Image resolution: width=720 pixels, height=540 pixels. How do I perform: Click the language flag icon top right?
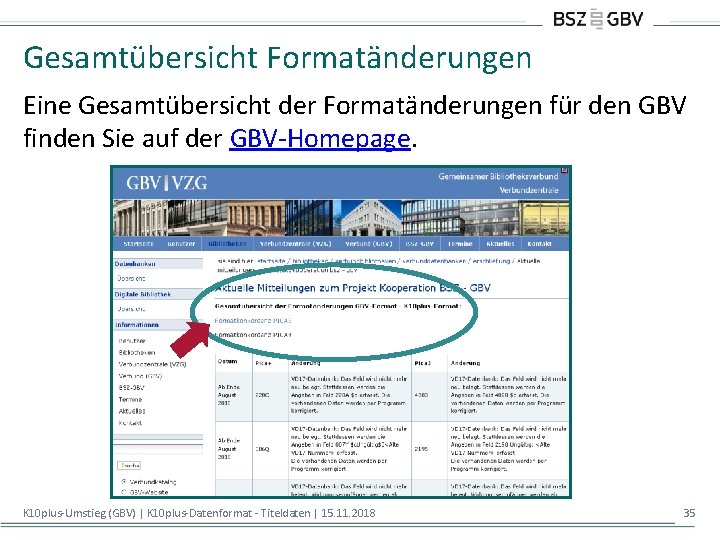pos(565,170)
